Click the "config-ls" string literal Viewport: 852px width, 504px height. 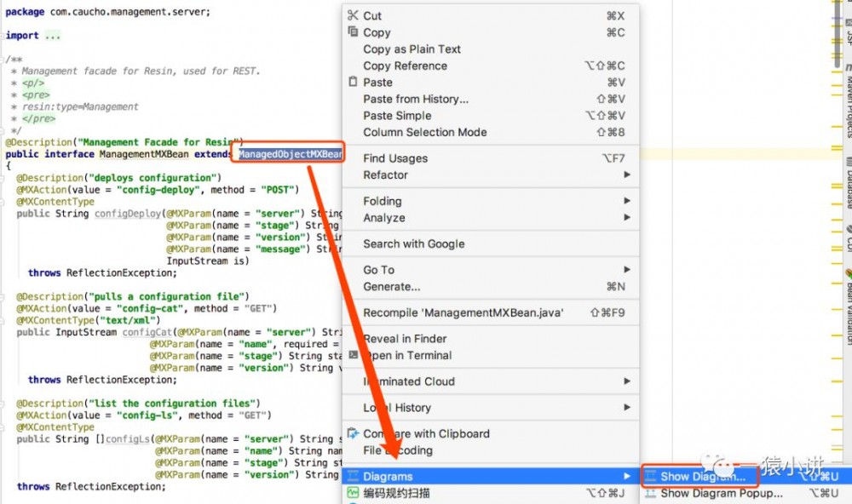pyautogui.click(x=147, y=415)
